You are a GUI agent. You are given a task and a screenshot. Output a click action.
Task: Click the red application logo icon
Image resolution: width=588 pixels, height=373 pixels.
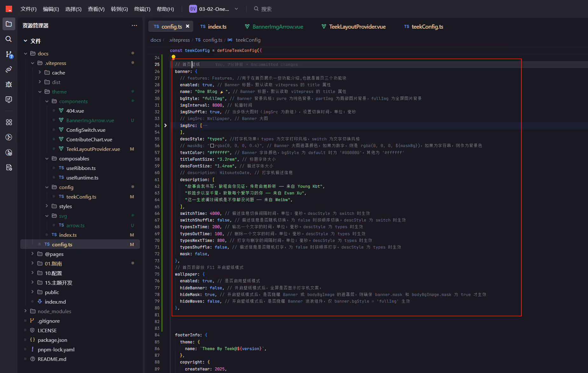(x=9, y=9)
